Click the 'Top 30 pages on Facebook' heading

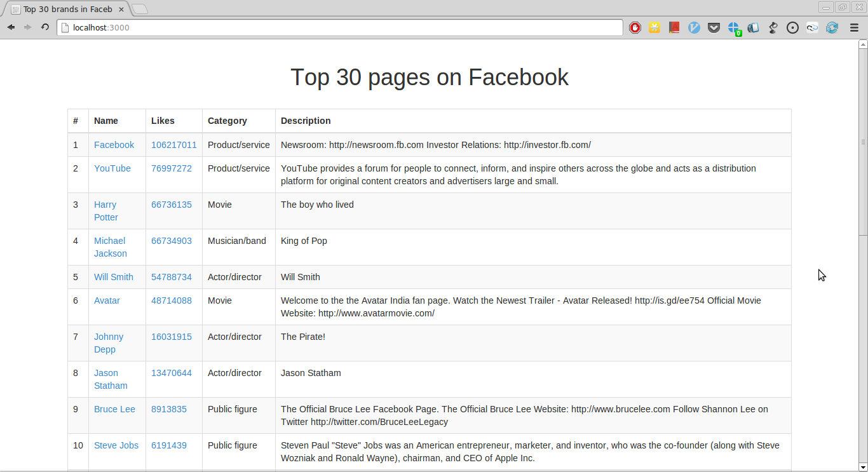pyautogui.click(x=430, y=77)
